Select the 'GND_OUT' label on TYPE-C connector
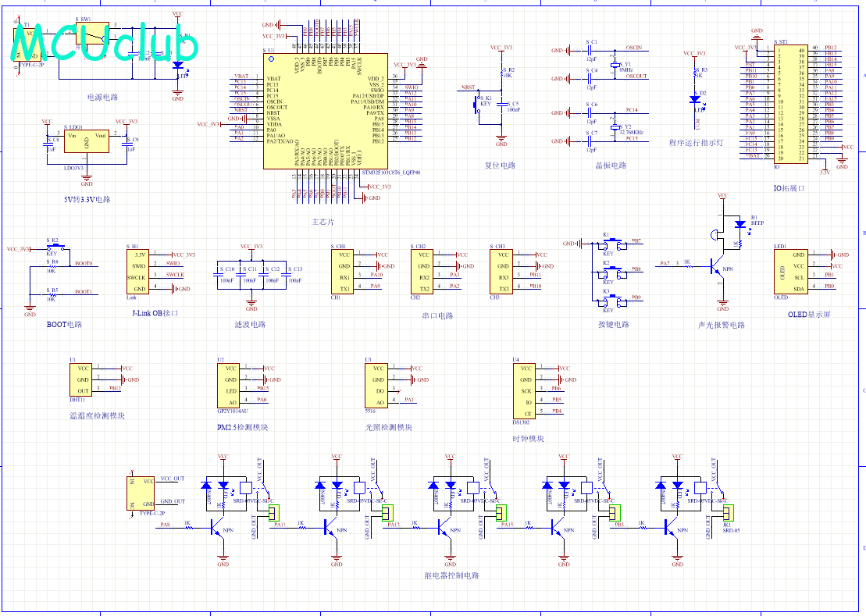The width and height of the screenshot is (866, 616). click(x=173, y=501)
